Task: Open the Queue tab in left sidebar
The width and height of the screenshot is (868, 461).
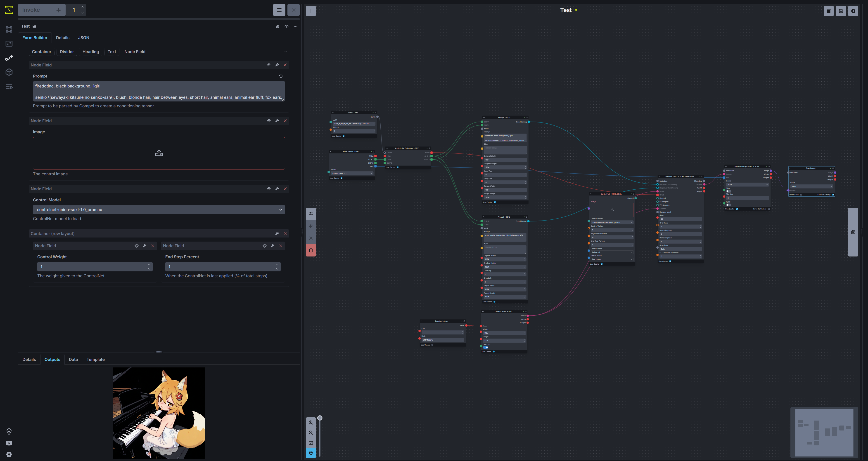Action: pos(9,87)
